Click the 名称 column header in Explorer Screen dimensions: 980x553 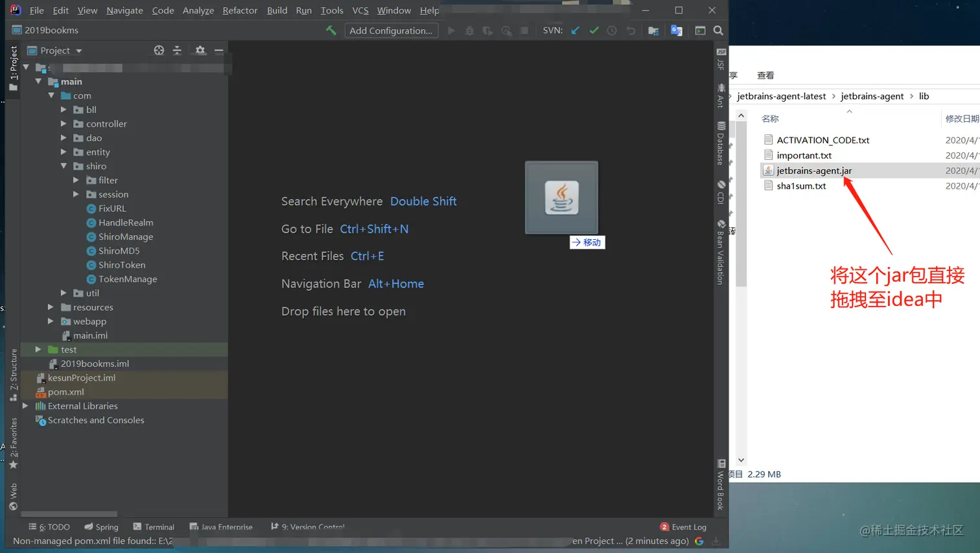coord(770,119)
